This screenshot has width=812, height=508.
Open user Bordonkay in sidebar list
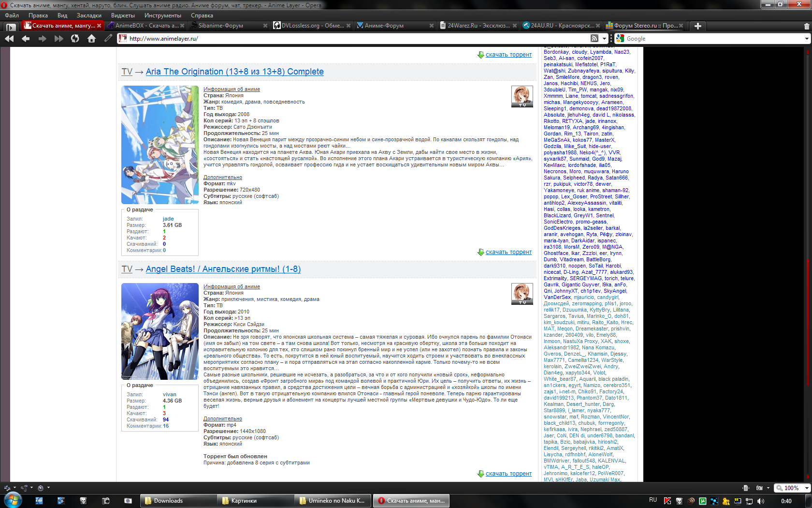pos(556,52)
